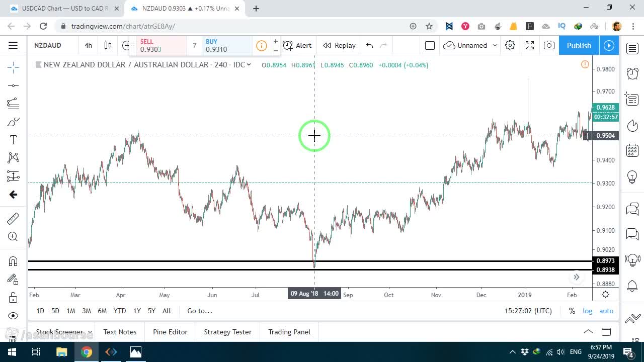The image size is (644, 362).
Task: Click the BUY 0.9310 button
Action: pyautogui.click(x=227, y=46)
